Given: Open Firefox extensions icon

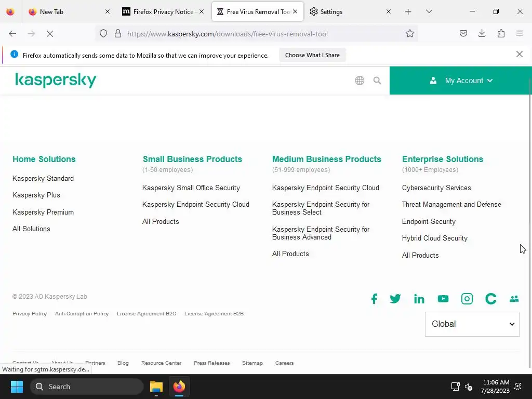Looking at the screenshot, I should [501, 34].
